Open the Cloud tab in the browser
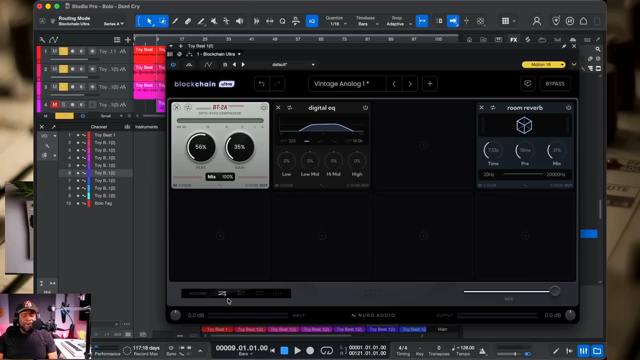 pos(573,40)
